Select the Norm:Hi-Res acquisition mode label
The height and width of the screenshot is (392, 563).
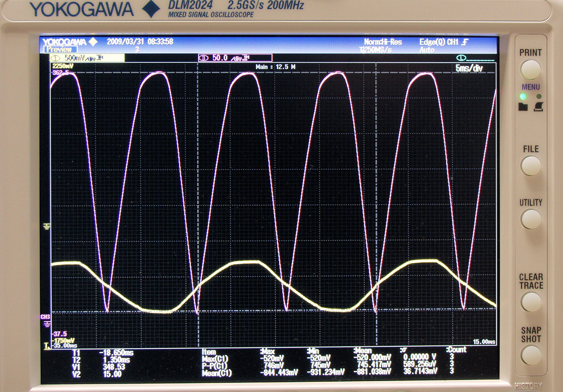(383, 42)
